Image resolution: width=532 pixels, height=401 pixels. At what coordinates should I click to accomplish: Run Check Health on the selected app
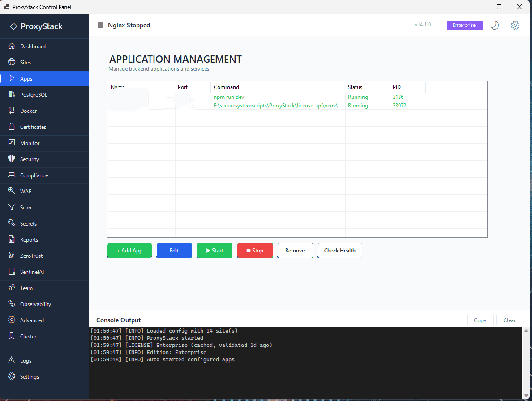340,250
